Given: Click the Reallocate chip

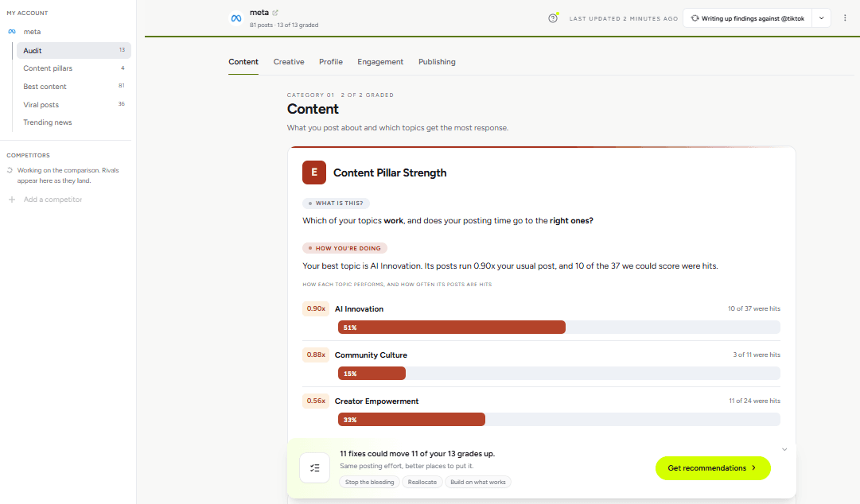Looking at the screenshot, I should pos(422,482).
